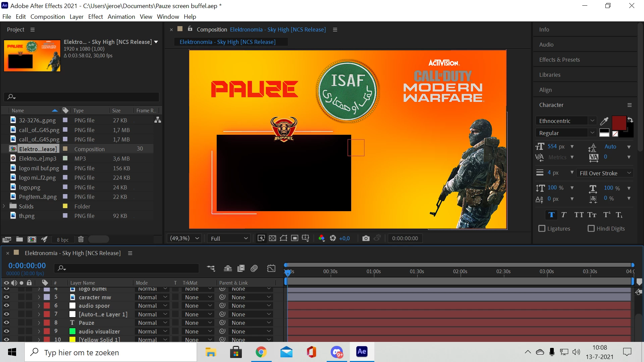Reset exposure in the composition viewer

point(333,238)
